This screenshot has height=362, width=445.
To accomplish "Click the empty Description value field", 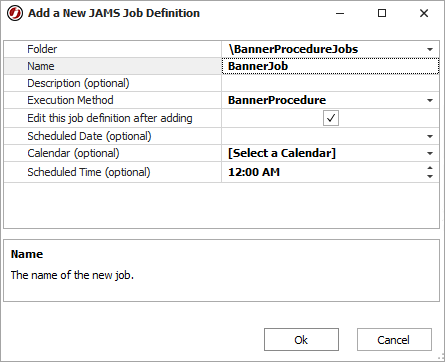I will 330,83.
